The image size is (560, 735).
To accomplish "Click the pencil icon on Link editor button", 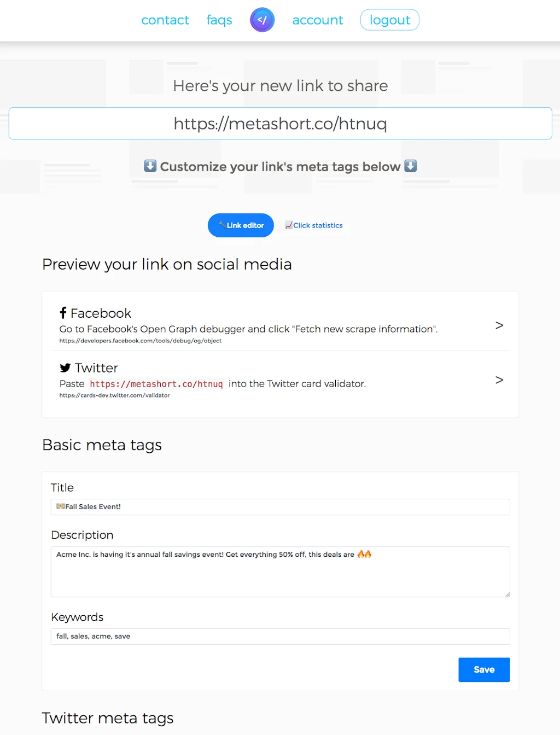I will [221, 225].
